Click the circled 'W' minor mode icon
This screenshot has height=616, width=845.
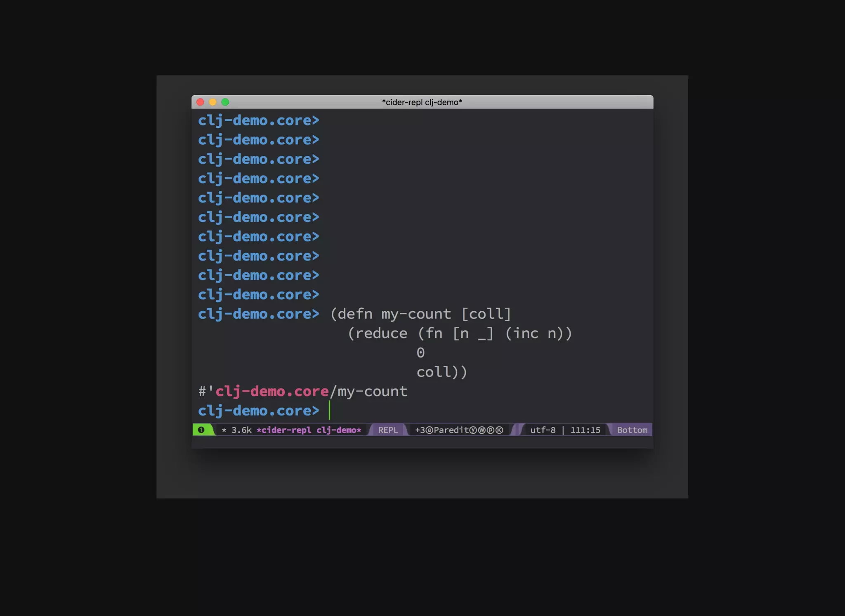(x=482, y=430)
